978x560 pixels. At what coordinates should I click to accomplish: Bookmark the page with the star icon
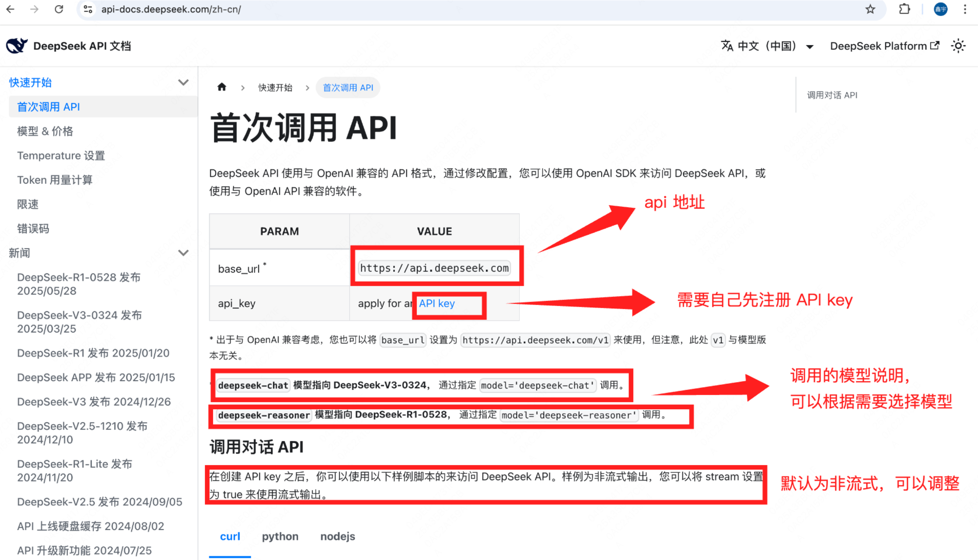pyautogui.click(x=870, y=9)
